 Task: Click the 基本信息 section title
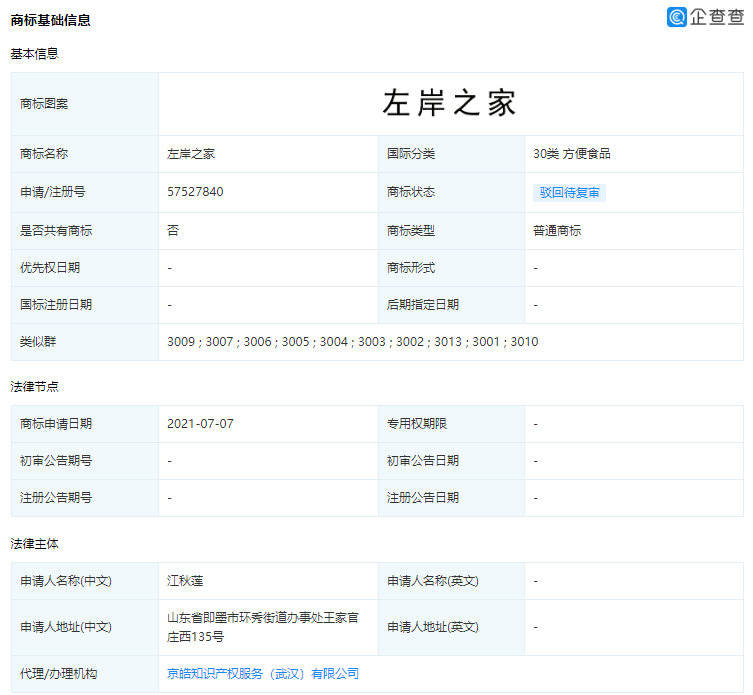pyautogui.click(x=34, y=53)
